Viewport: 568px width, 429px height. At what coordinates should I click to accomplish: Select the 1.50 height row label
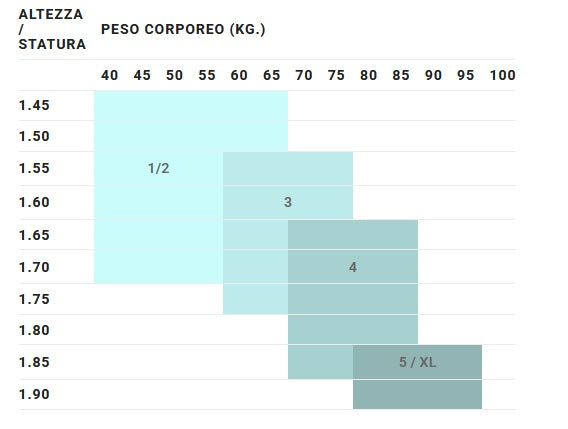click(x=34, y=137)
